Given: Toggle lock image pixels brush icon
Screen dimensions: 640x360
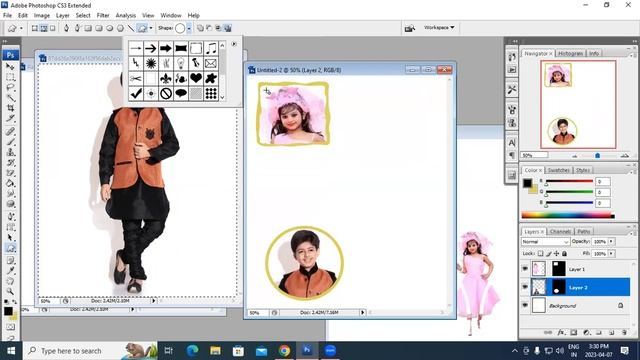Looking at the screenshot, I should [x=549, y=253].
